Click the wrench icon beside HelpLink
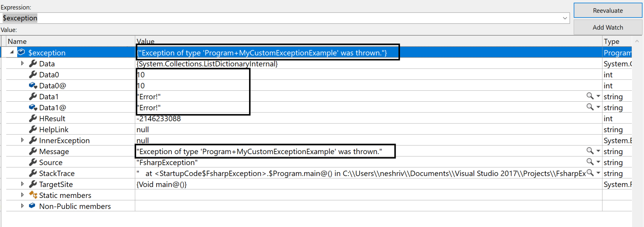Image resolution: width=644 pixels, height=227 pixels. click(33, 129)
